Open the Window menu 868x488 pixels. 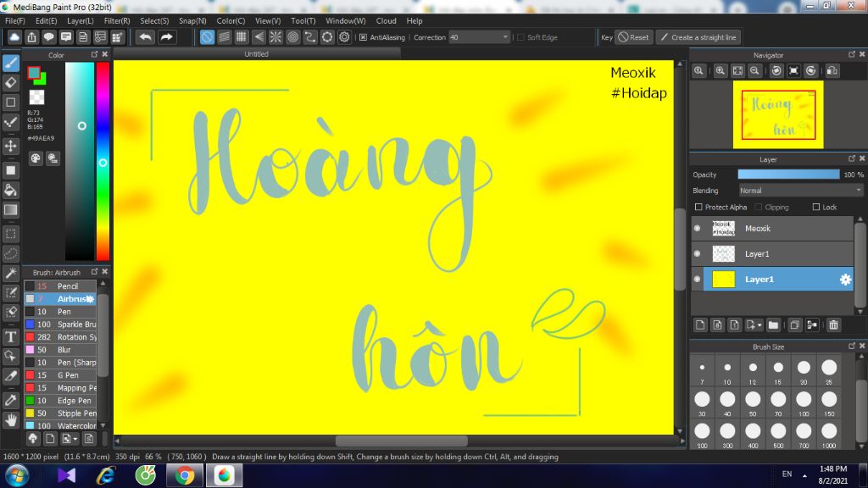346,21
